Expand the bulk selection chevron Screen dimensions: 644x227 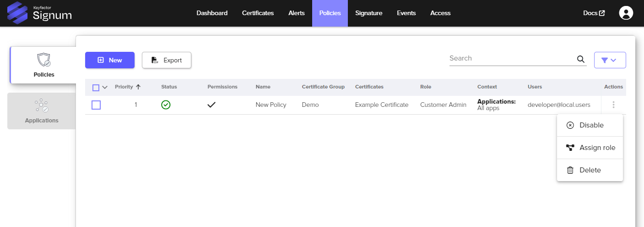(105, 87)
